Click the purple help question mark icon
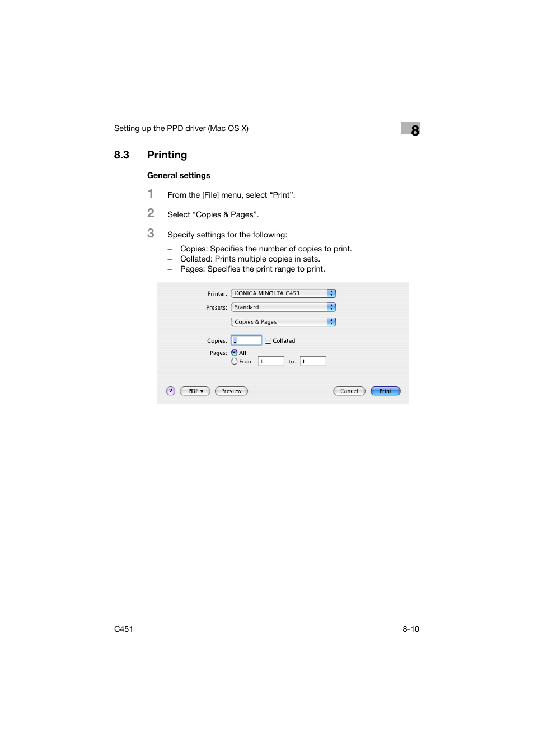 point(171,391)
